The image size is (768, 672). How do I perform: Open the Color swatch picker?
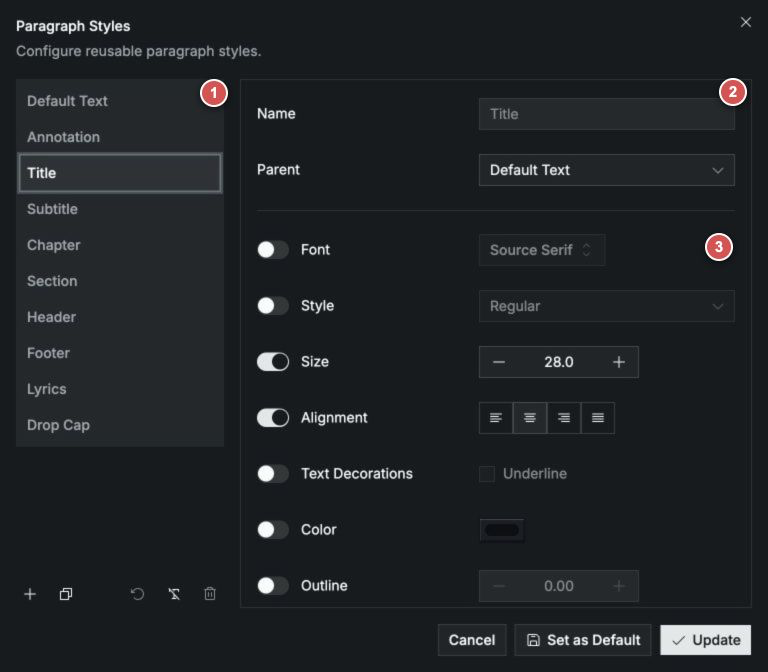coord(502,530)
